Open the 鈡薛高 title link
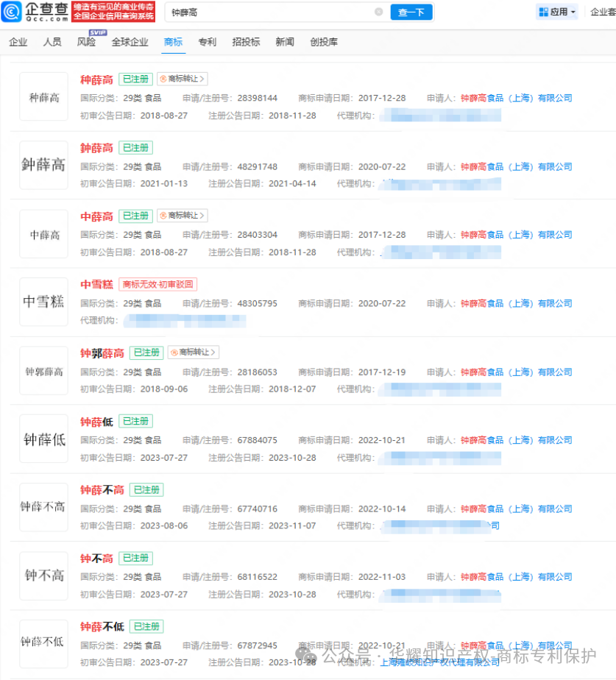 coord(96,148)
